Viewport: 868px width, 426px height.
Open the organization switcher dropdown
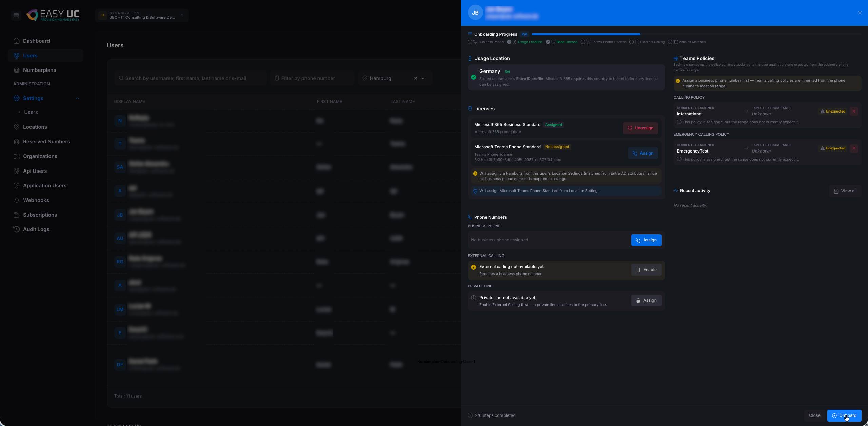coord(142,16)
